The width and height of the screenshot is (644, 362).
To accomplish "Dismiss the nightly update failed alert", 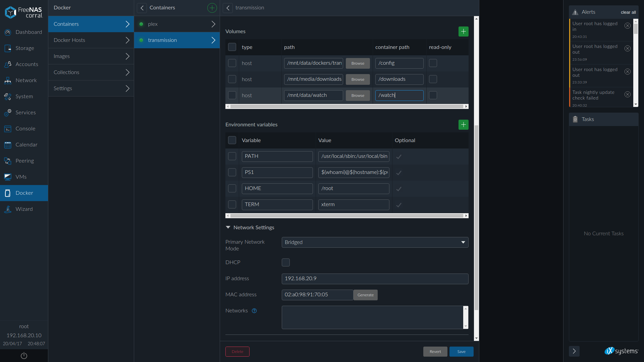I will click(627, 95).
